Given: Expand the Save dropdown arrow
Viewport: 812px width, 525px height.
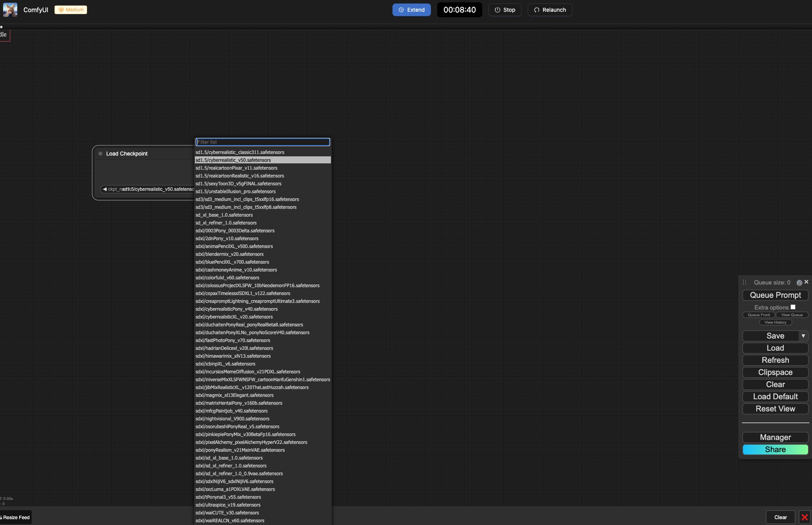Looking at the screenshot, I should pos(803,336).
